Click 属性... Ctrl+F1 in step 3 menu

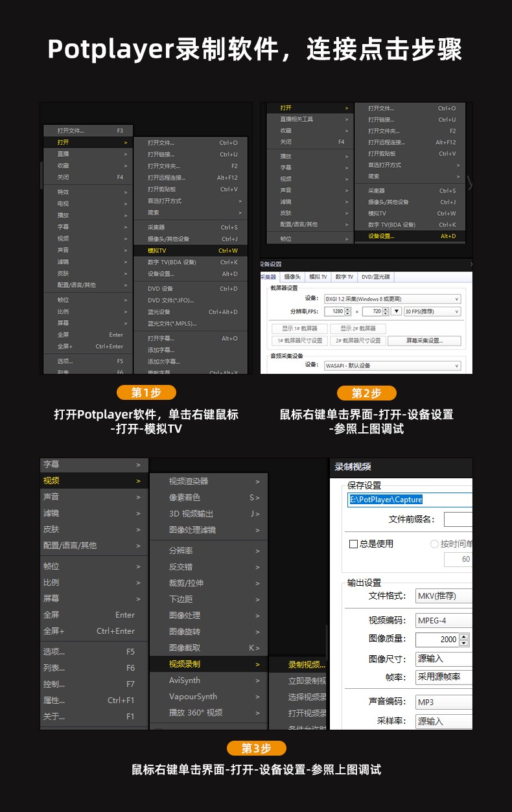[x=94, y=701]
